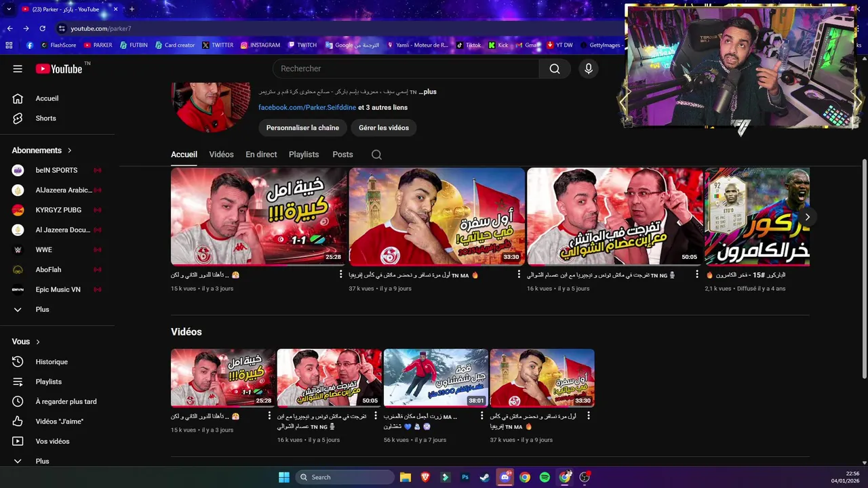Open the browser tab list dropdown
This screenshot has height=488, width=868.
(x=9, y=9)
